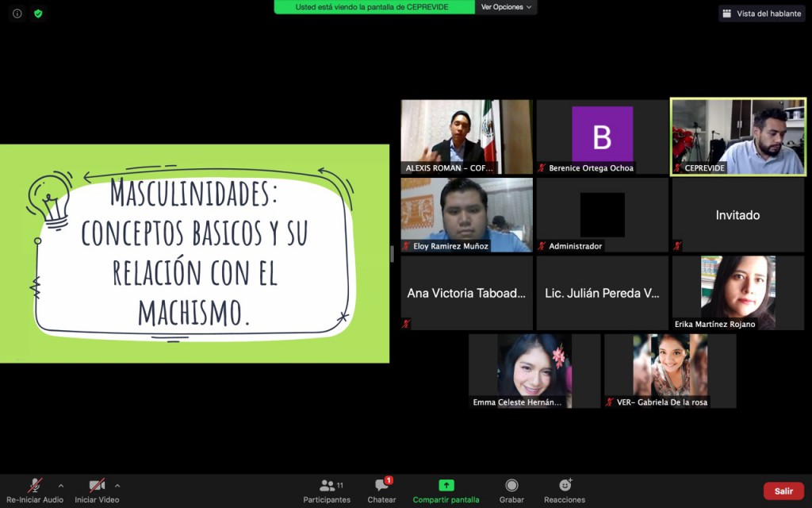
Task: Select the Invitado participant tile
Action: (738, 215)
